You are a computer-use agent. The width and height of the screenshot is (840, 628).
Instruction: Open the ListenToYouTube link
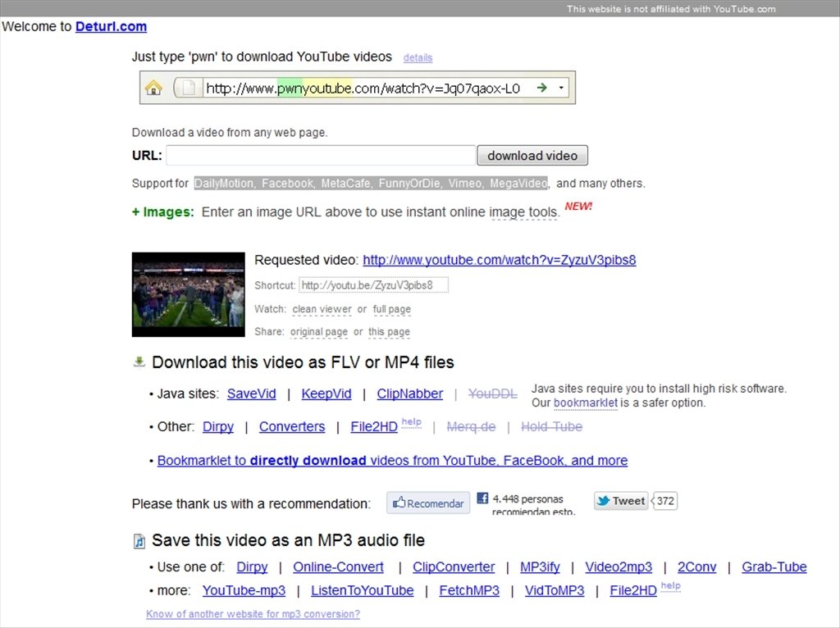[x=362, y=590]
